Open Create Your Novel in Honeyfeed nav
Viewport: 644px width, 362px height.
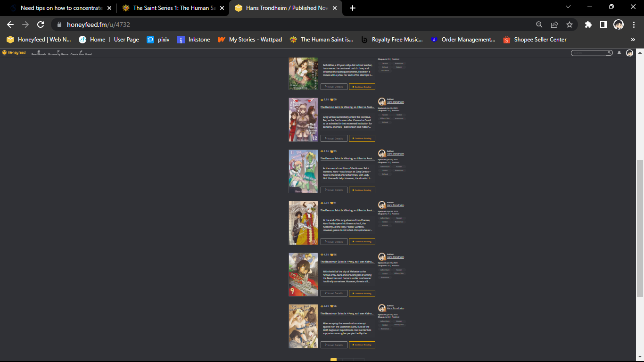(x=81, y=53)
